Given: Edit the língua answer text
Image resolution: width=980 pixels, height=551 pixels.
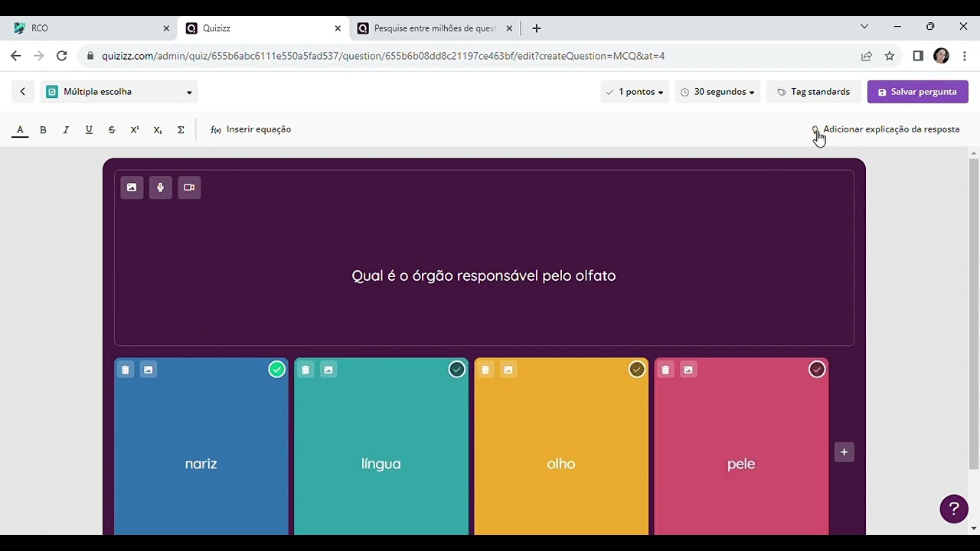Looking at the screenshot, I should tap(381, 464).
